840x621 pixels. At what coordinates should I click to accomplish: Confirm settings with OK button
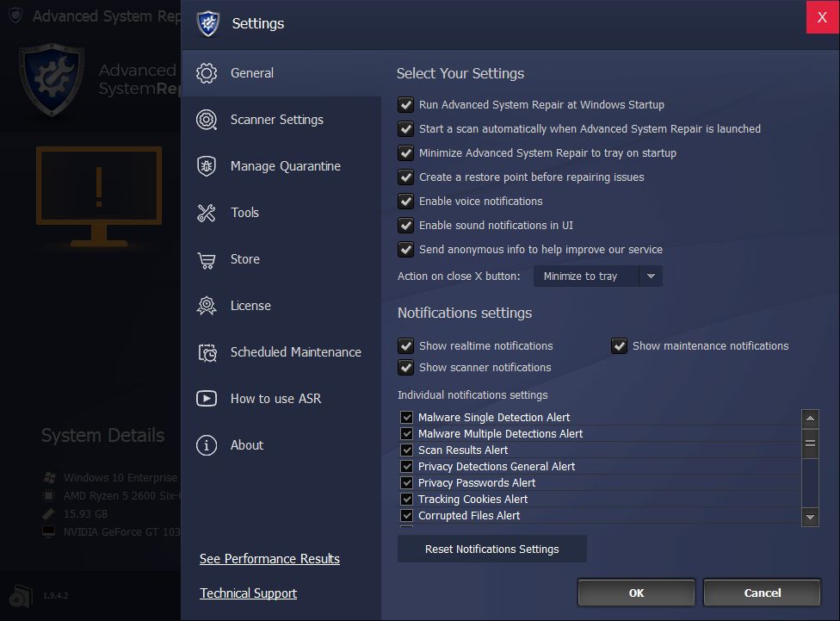(636, 593)
